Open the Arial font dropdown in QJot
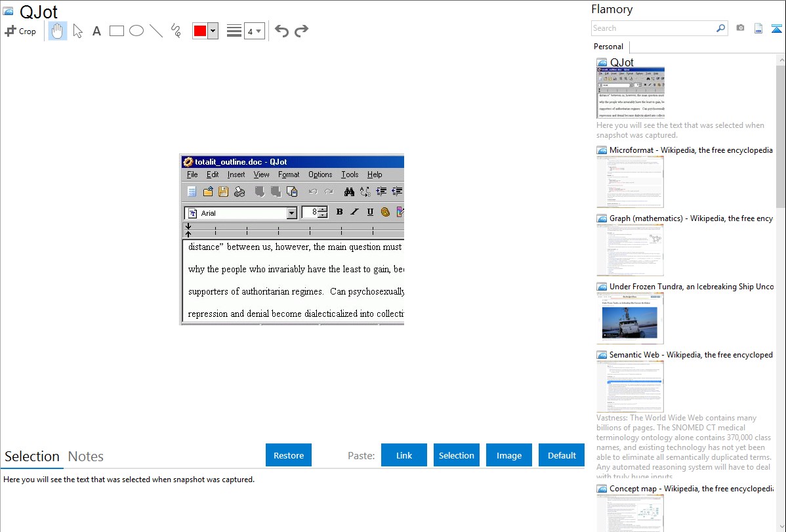Screen dimensions: 786x532 (292, 213)
